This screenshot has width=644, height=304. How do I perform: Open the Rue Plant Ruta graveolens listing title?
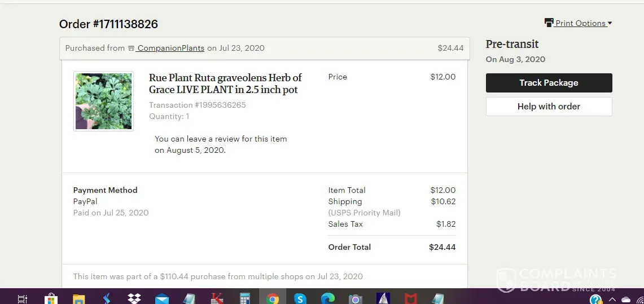(225, 83)
